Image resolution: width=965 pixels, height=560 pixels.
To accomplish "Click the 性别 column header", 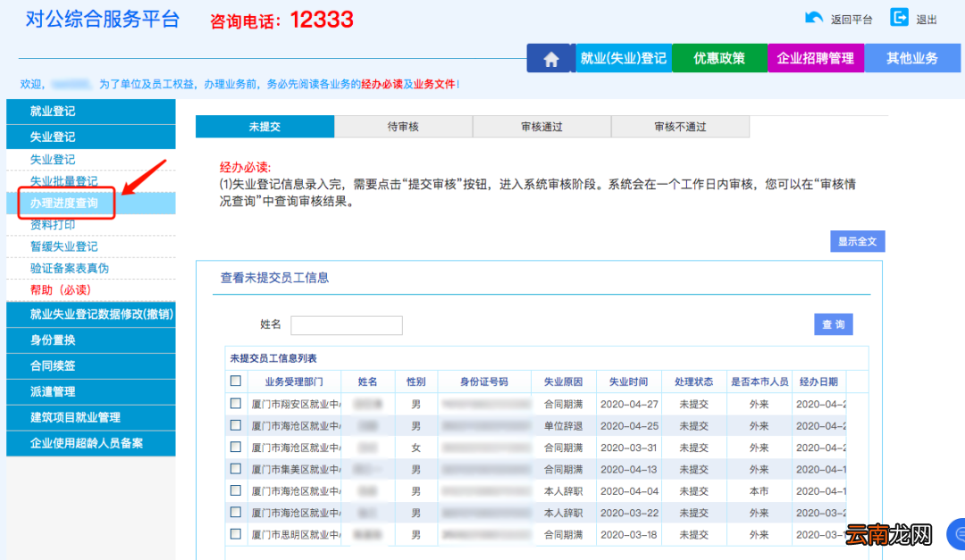I will [x=416, y=381].
